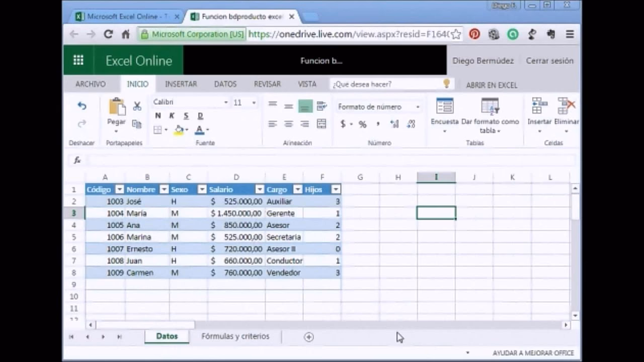Center text horizontally in the cell

(289, 124)
